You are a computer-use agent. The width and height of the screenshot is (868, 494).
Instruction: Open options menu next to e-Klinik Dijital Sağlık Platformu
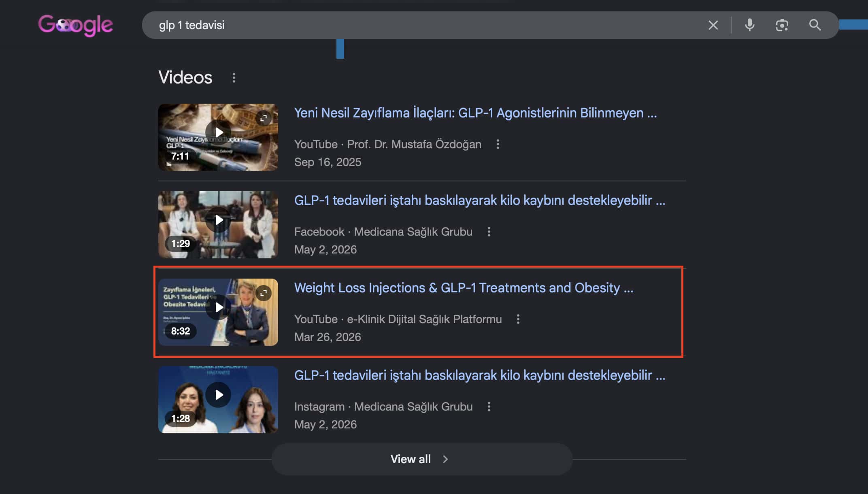click(518, 319)
